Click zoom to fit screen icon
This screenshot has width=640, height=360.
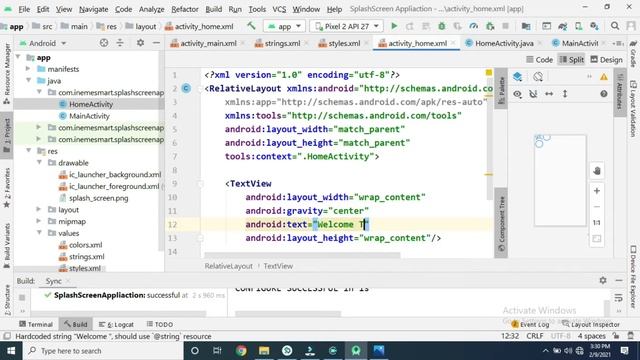point(597,238)
